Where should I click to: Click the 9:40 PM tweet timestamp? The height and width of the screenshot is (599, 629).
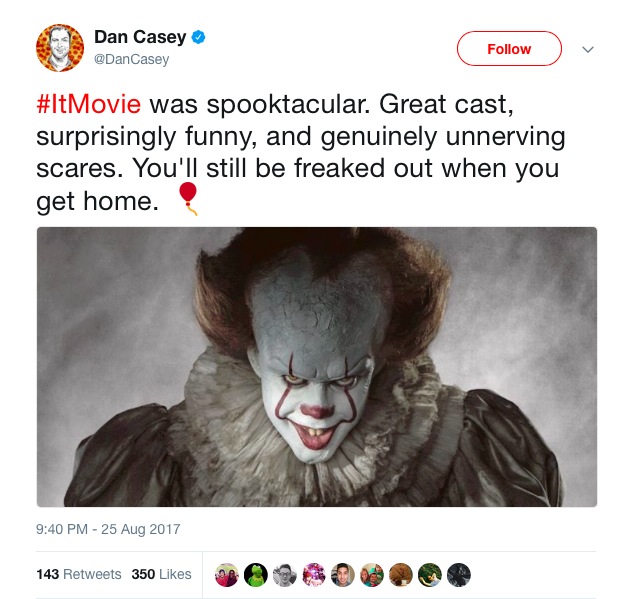click(108, 529)
